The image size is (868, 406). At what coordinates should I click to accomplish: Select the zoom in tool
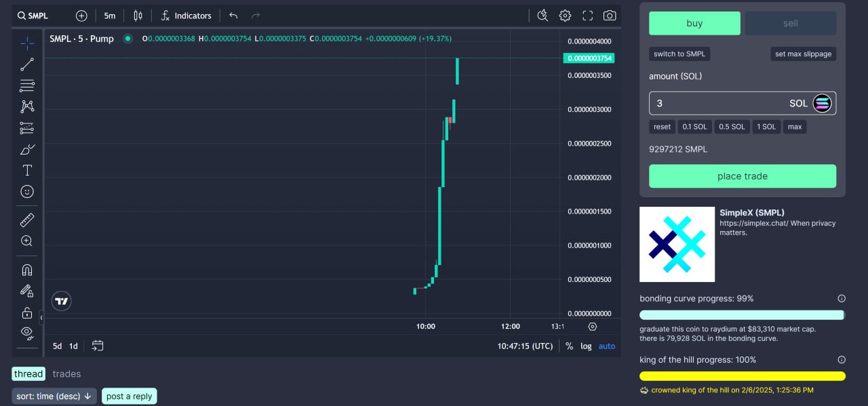tap(27, 241)
